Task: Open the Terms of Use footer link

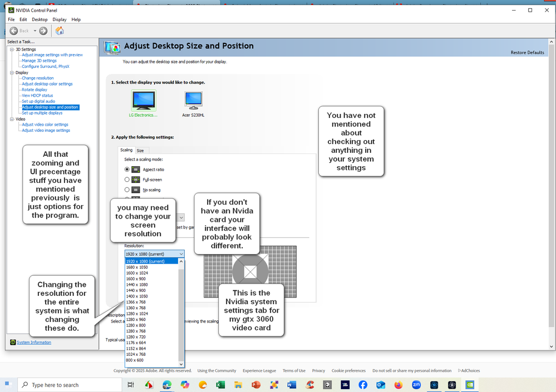Action: click(294, 371)
